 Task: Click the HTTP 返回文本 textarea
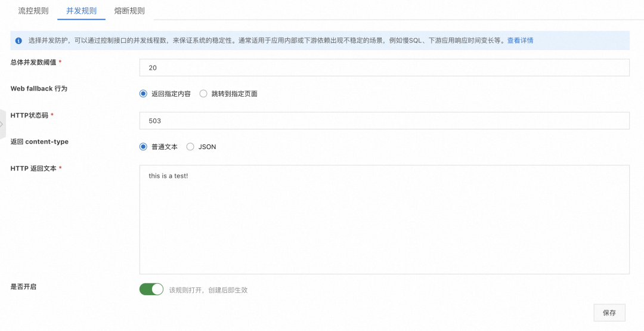pyautogui.click(x=385, y=219)
